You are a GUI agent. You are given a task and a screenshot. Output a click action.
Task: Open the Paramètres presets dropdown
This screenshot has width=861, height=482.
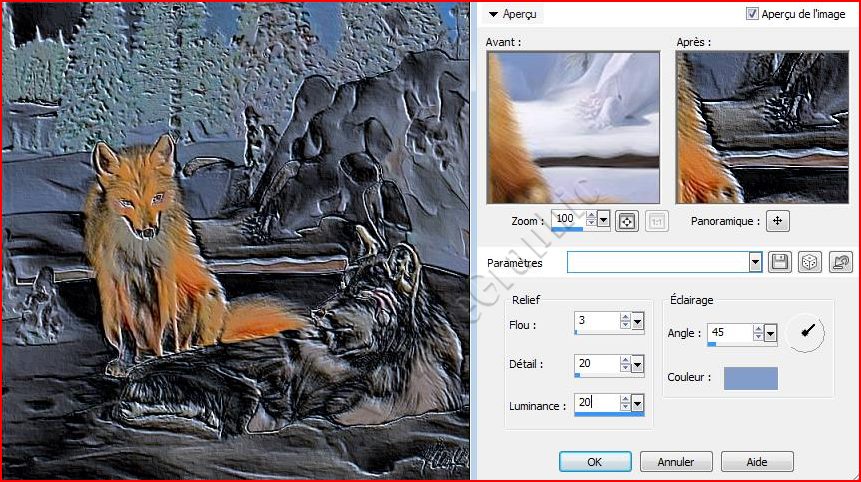click(x=755, y=262)
